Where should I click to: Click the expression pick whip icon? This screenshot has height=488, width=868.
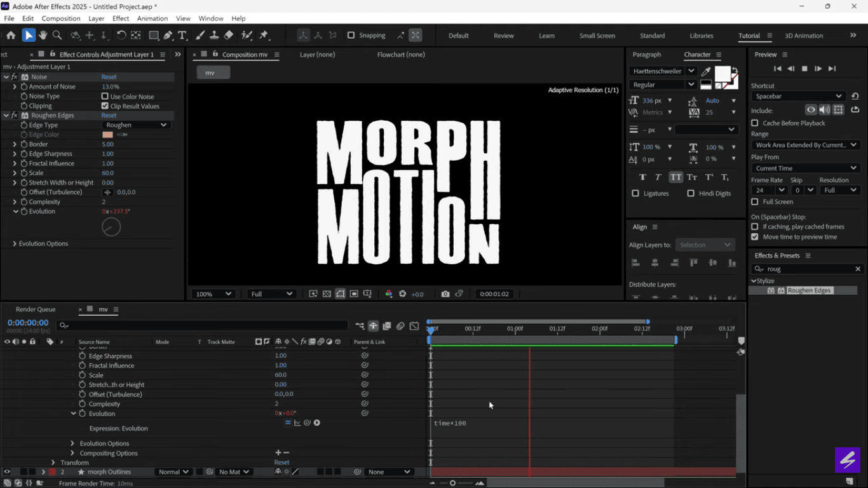tap(307, 423)
